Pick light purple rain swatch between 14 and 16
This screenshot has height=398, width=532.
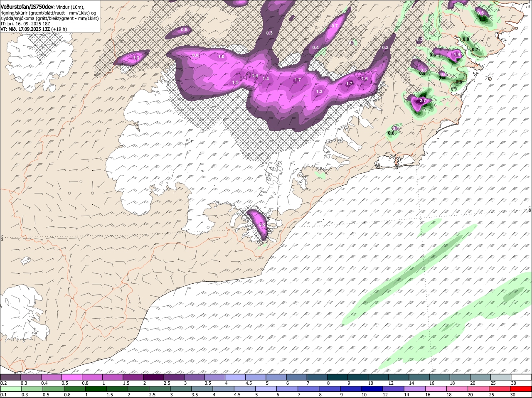pyautogui.click(x=415, y=389)
